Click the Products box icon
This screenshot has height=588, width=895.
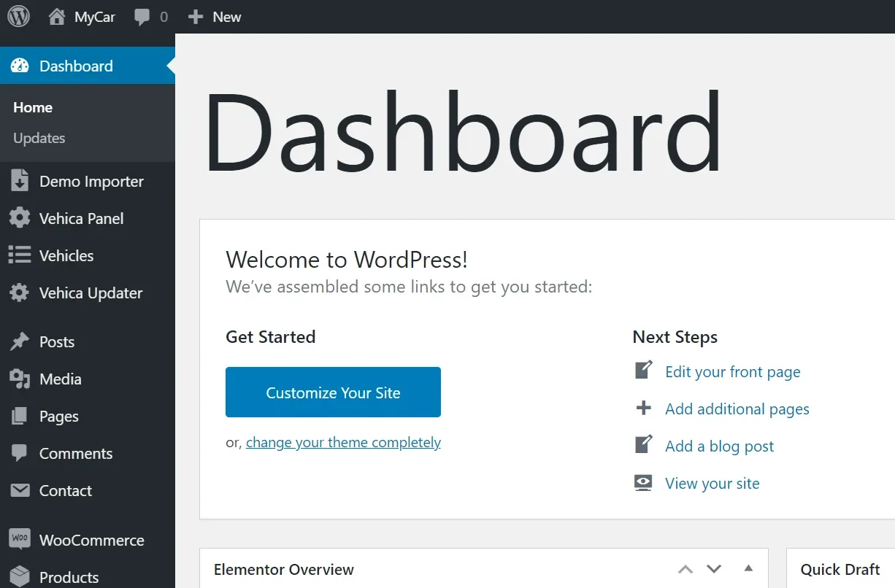pyautogui.click(x=20, y=576)
